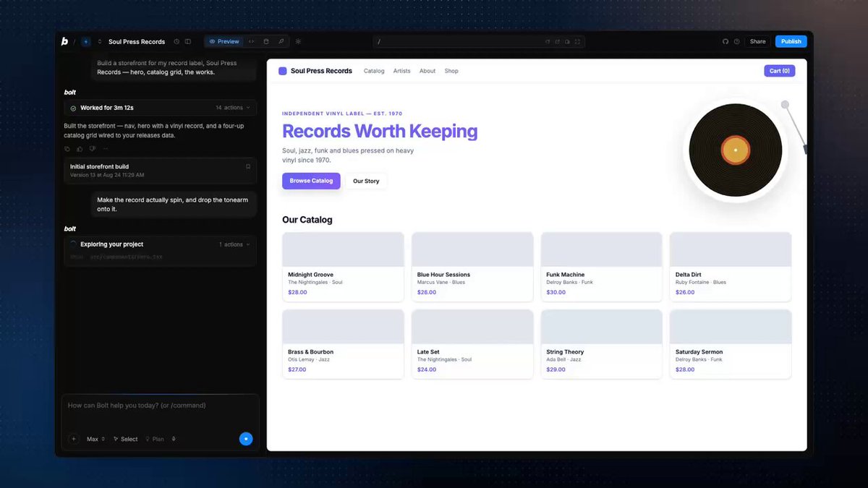
Task: Open the help question mark icon
Action: tap(737, 42)
